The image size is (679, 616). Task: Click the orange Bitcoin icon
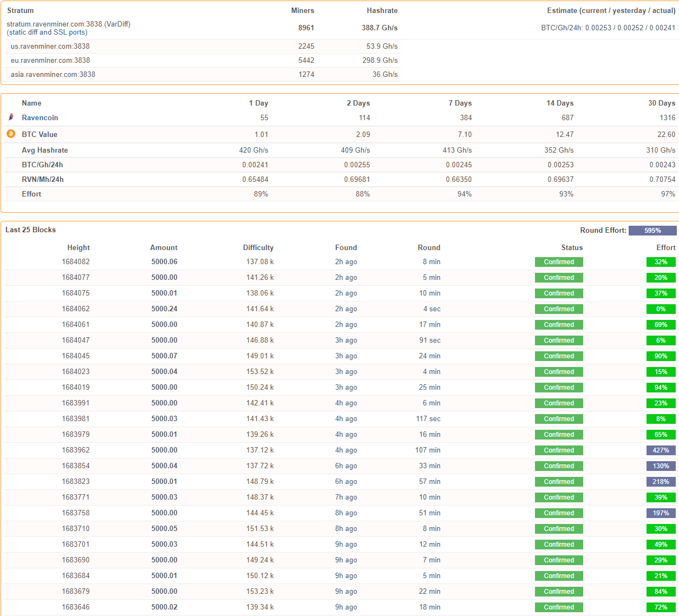(11, 134)
